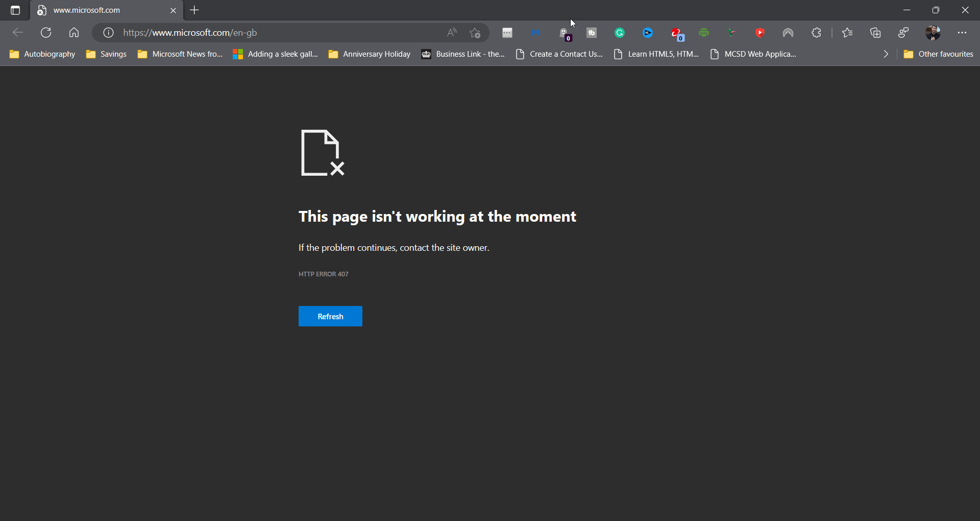Go to the home page
The width and height of the screenshot is (980, 521).
click(74, 33)
